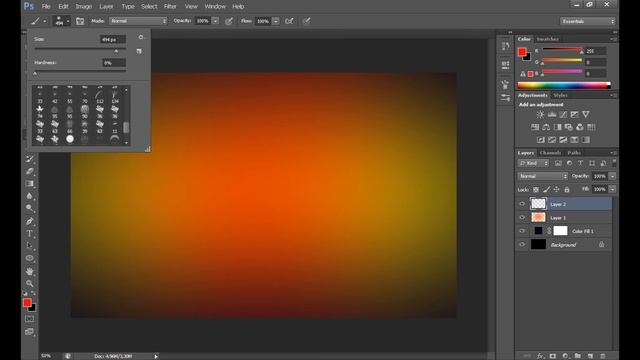
Task: Open the tool preset picker arrow
Action: (45, 21)
